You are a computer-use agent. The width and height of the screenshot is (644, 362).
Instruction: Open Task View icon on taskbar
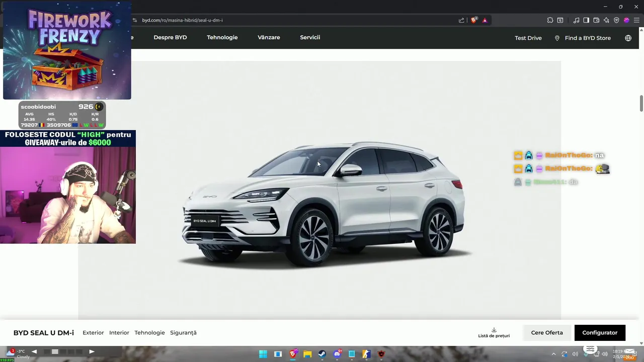[x=278, y=354]
